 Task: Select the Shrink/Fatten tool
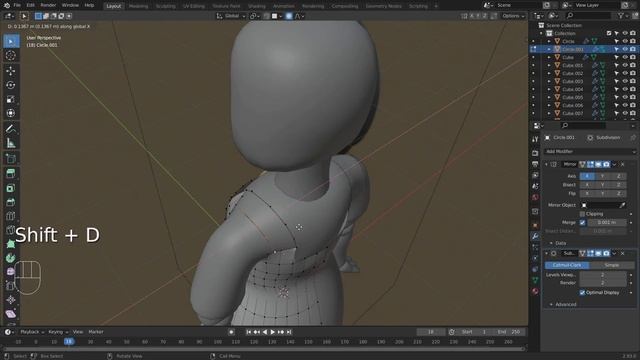11,300
